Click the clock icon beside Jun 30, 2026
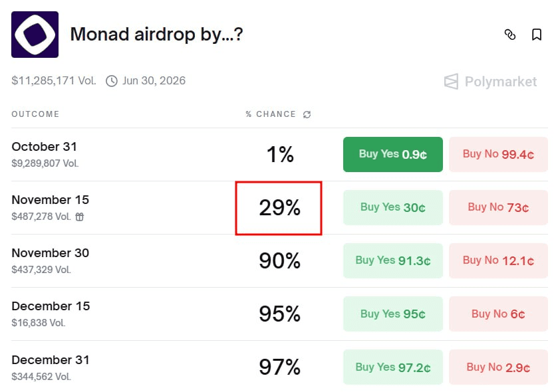This screenshot has width=560, height=392. pyautogui.click(x=112, y=81)
